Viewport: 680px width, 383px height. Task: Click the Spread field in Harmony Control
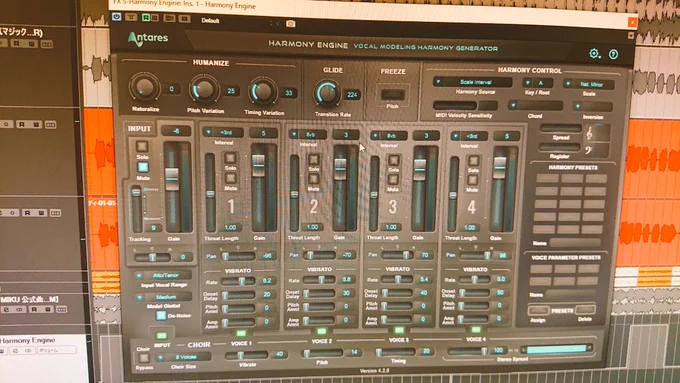[x=561, y=128]
